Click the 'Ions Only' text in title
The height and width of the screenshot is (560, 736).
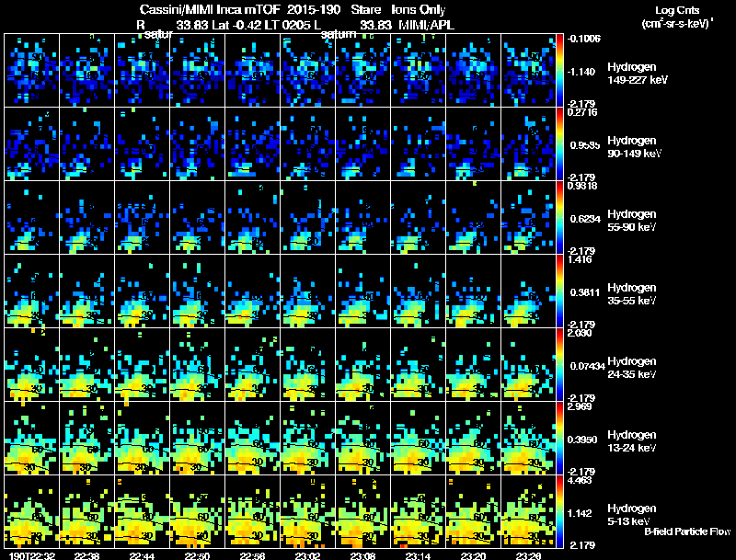coord(419,10)
